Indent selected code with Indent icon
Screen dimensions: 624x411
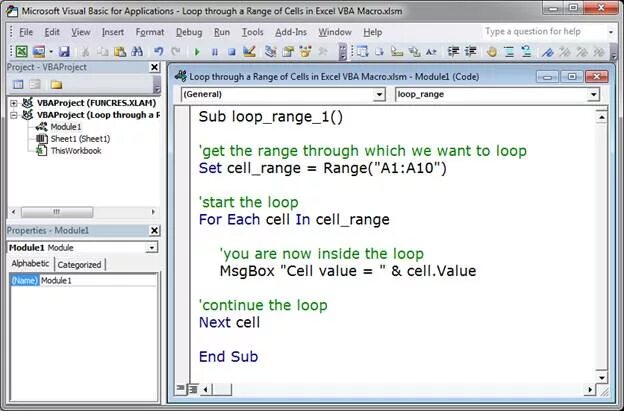click(453, 51)
